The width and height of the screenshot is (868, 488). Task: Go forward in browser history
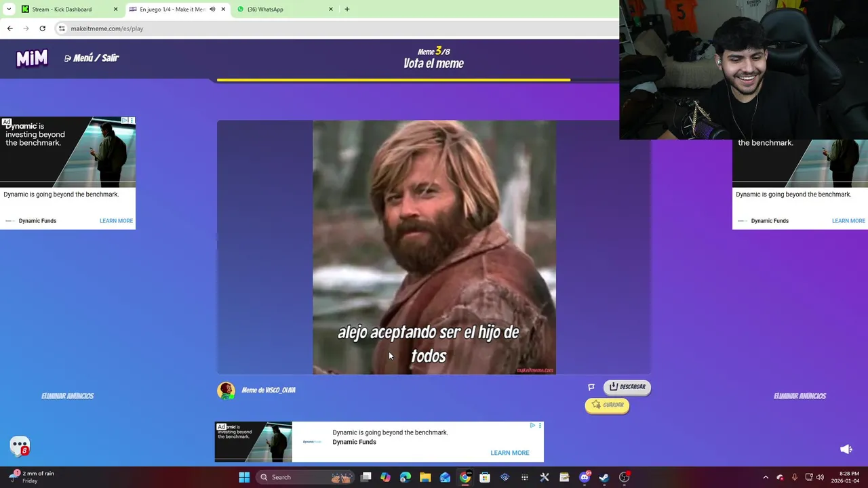pyautogui.click(x=26, y=28)
